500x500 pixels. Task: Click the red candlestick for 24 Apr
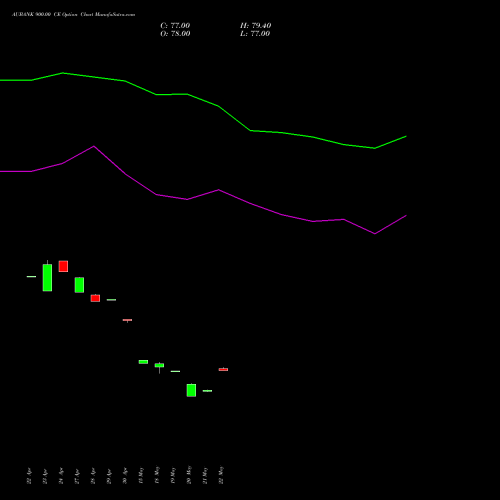(x=63, y=266)
